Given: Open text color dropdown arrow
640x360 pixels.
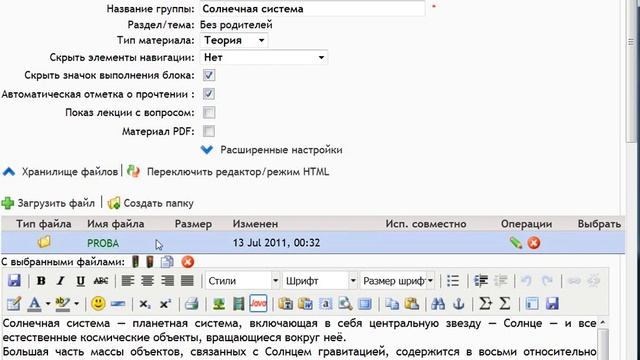Looking at the screenshot, I should 48,304.
